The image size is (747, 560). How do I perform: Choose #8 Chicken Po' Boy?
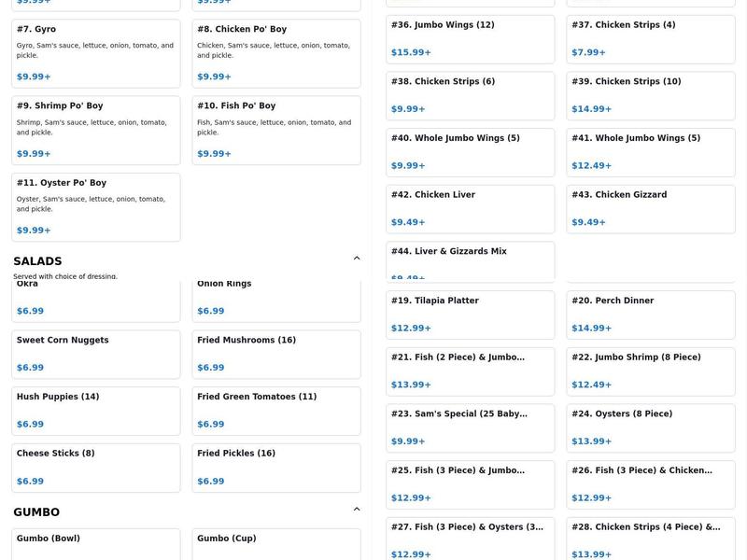[x=275, y=53]
